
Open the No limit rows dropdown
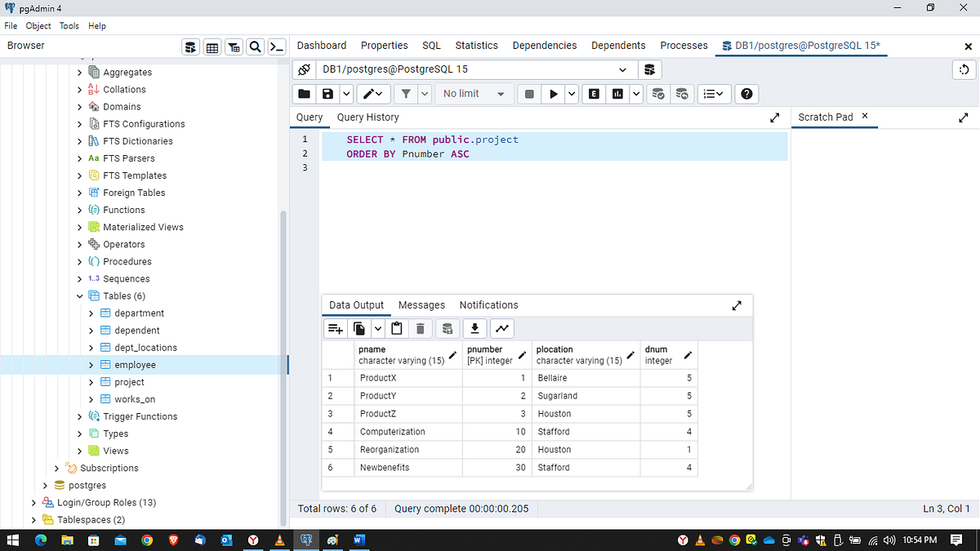click(474, 94)
